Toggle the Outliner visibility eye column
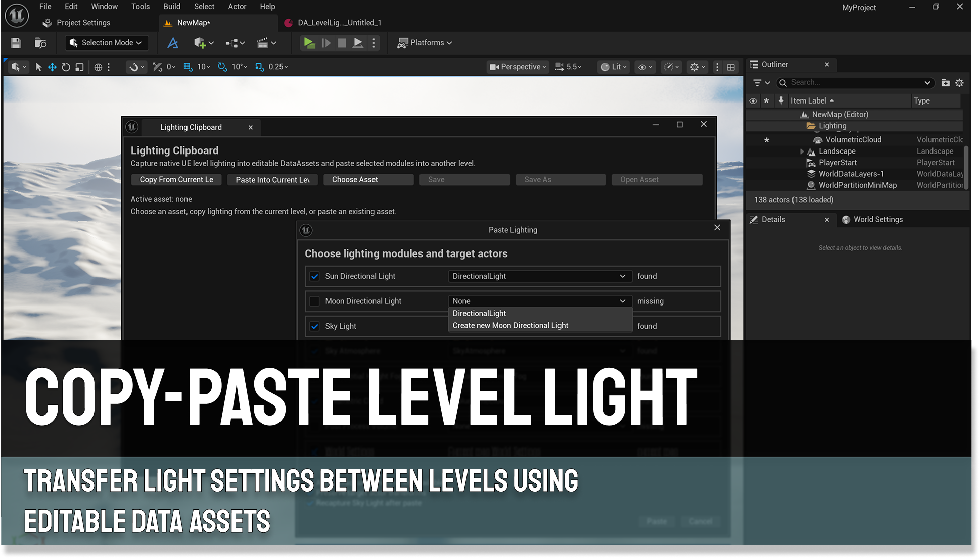The image size is (980, 559). coord(753,101)
